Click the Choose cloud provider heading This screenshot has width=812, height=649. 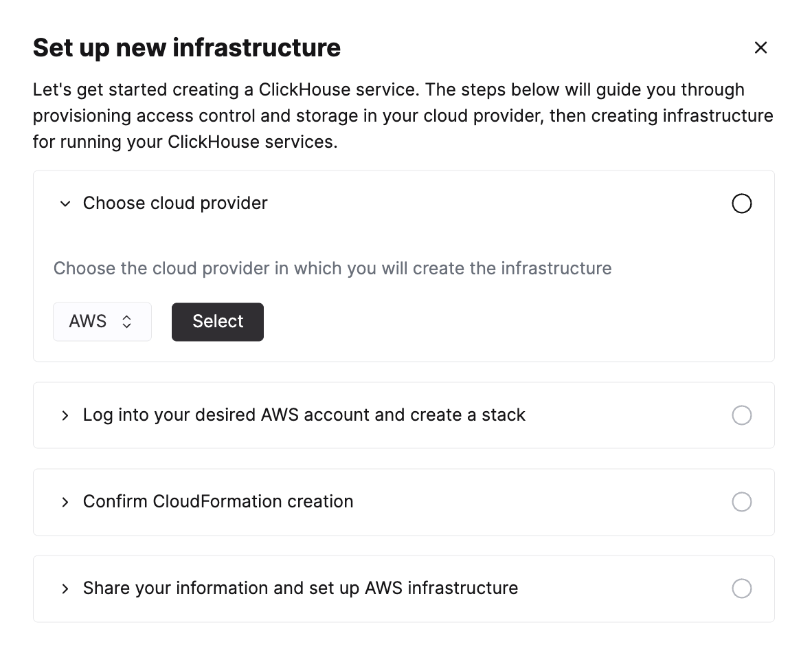[175, 203]
